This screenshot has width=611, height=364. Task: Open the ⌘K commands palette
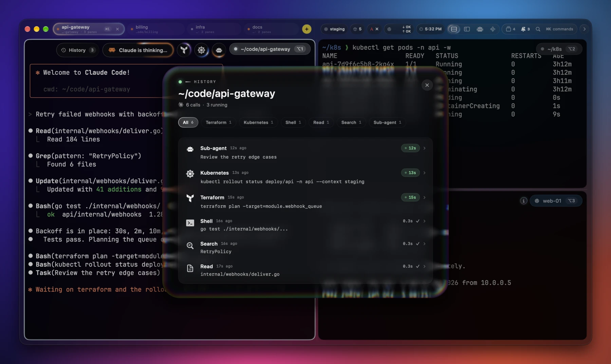[x=559, y=29]
